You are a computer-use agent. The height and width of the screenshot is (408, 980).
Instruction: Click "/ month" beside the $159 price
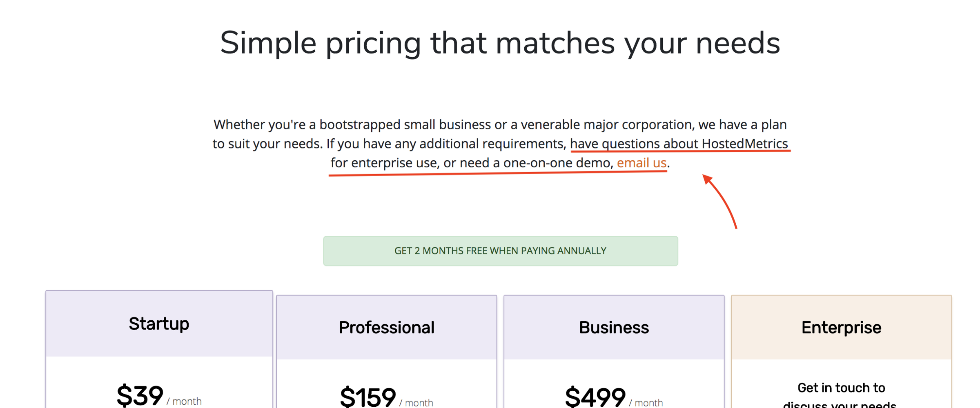(x=416, y=403)
